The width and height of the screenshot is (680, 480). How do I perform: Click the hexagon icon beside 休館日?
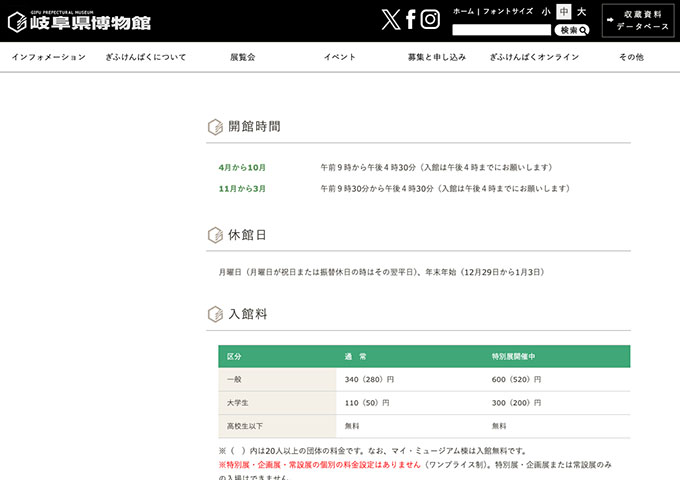(215, 235)
